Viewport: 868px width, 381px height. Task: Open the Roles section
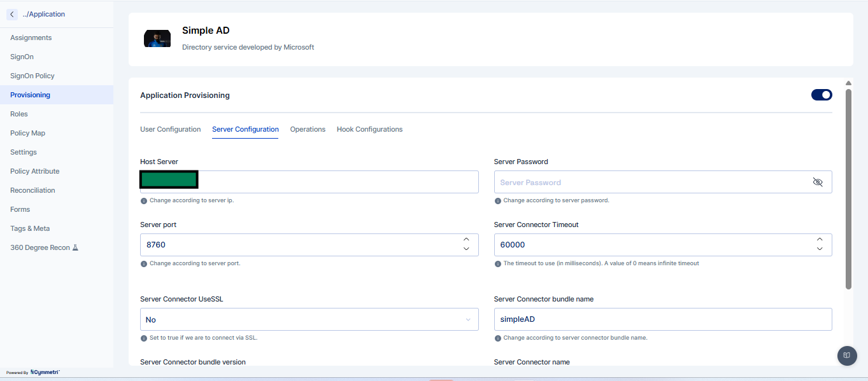[19, 114]
